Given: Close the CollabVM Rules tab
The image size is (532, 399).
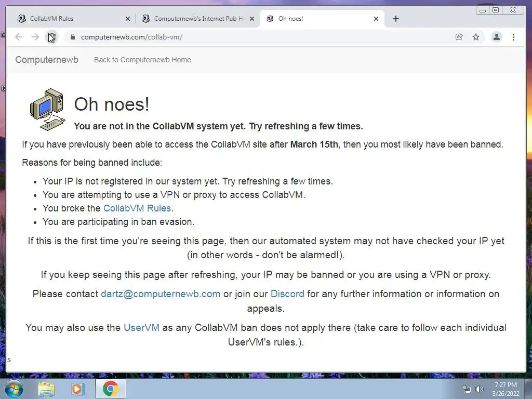Looking at the screenshot, I should tap(128, 19).
